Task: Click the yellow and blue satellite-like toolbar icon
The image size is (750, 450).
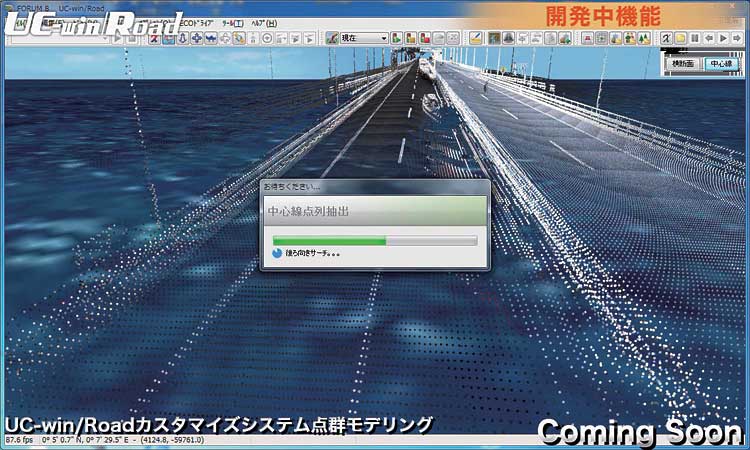Action: click(x=239, y=38)
